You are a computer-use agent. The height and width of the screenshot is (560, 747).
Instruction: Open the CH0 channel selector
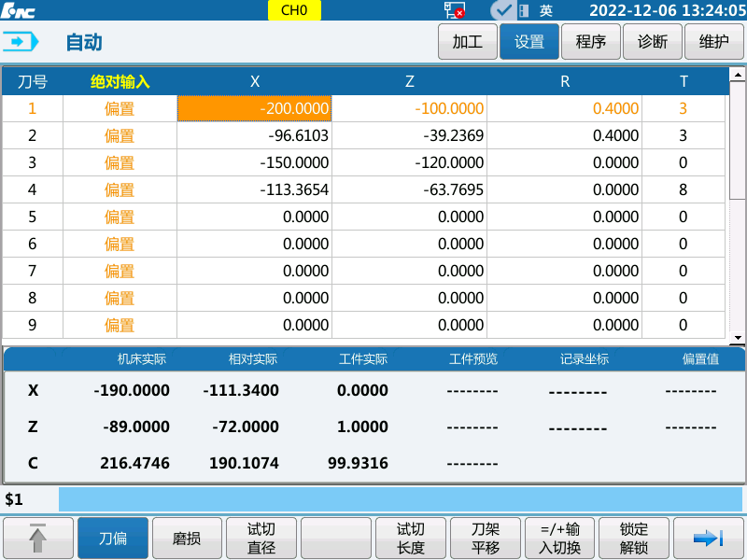click(x=294, y=10)
